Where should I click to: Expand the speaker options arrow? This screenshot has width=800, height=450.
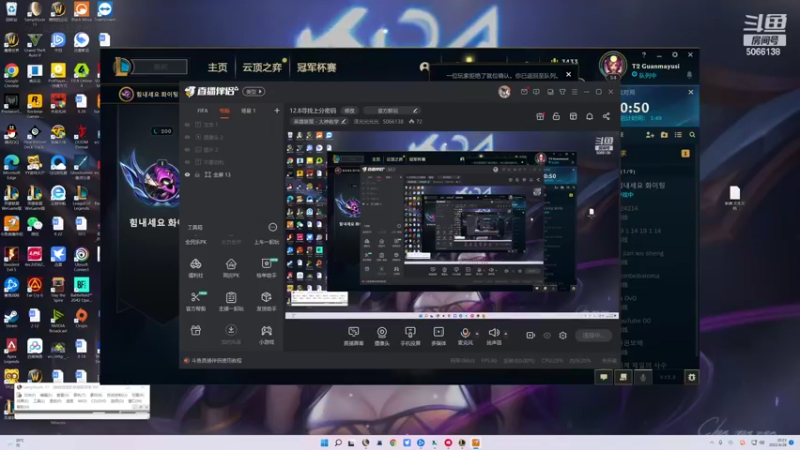(506, 334)
